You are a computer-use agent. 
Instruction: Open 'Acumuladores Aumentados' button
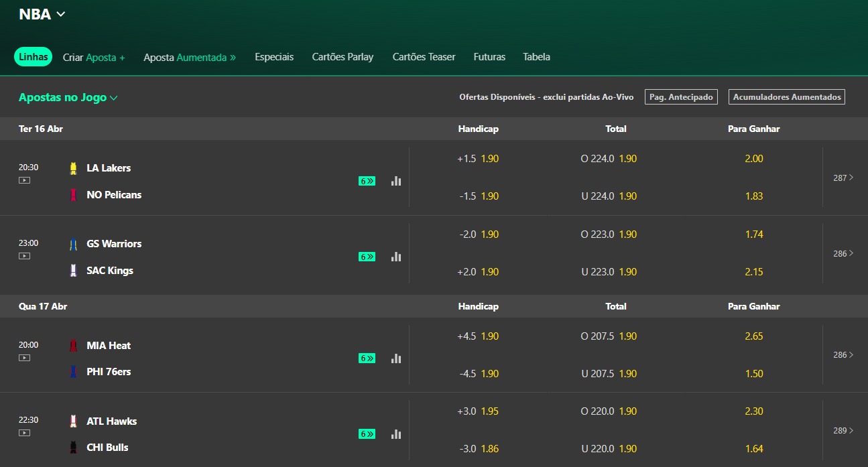[x=786, y=96]
